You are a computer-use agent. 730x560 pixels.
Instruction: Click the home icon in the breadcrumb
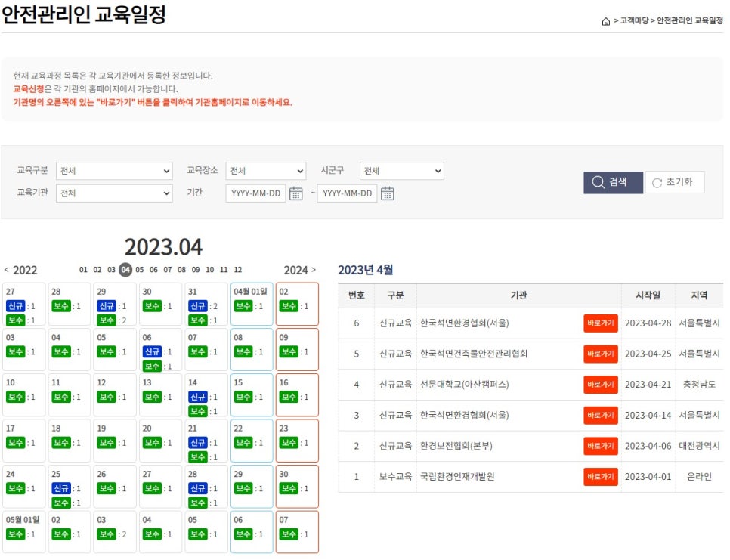coord(606,21)
